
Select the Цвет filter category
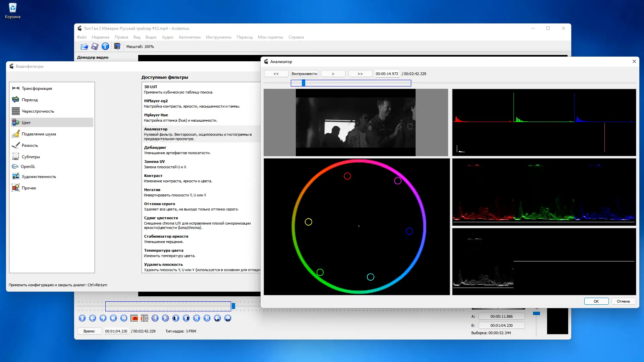coord(26,123)
